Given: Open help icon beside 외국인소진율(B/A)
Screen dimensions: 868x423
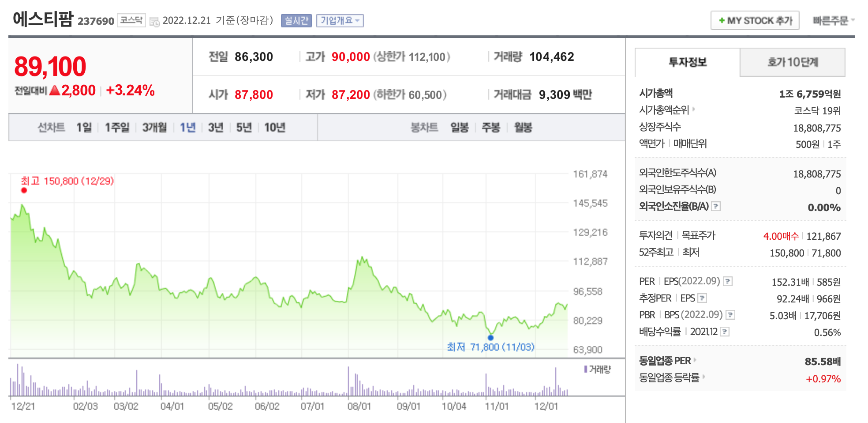Looking at the screenshot, I should tap(716, 206).
